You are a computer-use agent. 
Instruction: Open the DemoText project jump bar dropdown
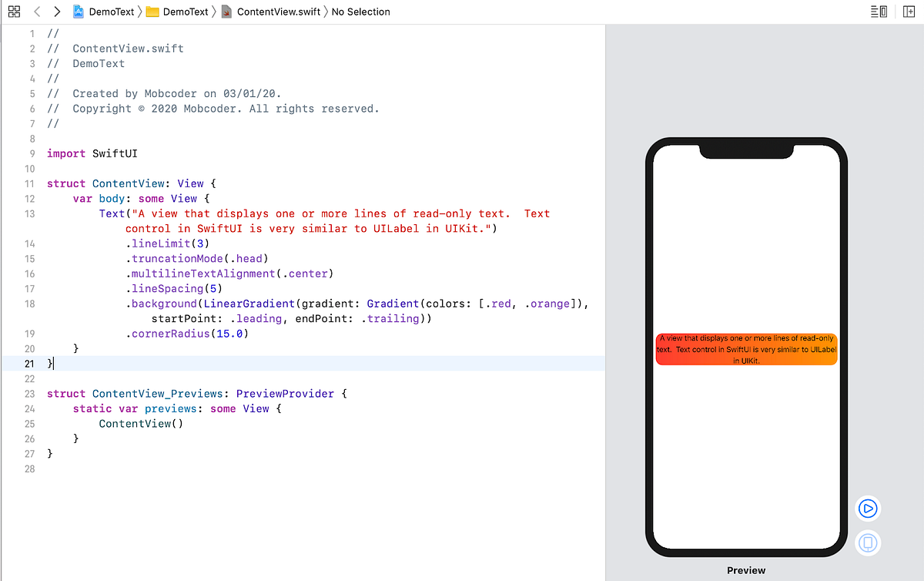pos(112,12)
